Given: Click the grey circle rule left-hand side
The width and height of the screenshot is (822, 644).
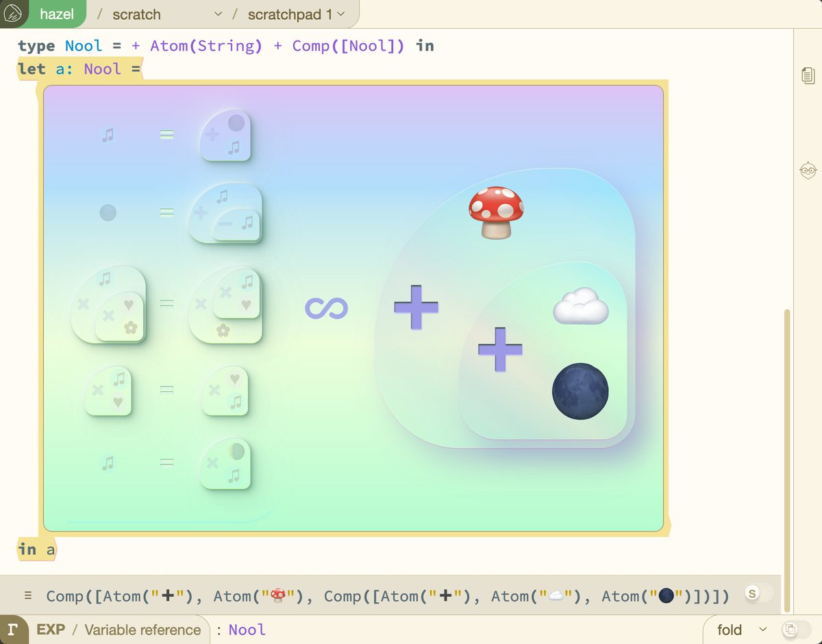Looking at the screenshot, I should click(108, 213).
